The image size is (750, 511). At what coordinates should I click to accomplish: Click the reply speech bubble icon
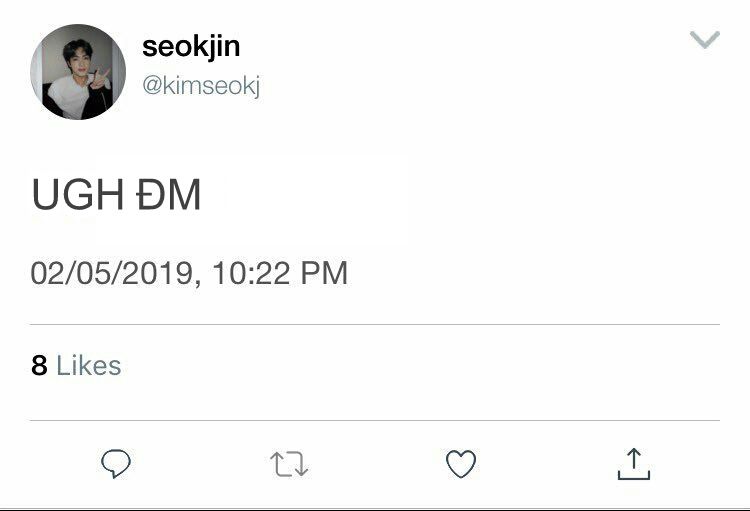[117, 463]
